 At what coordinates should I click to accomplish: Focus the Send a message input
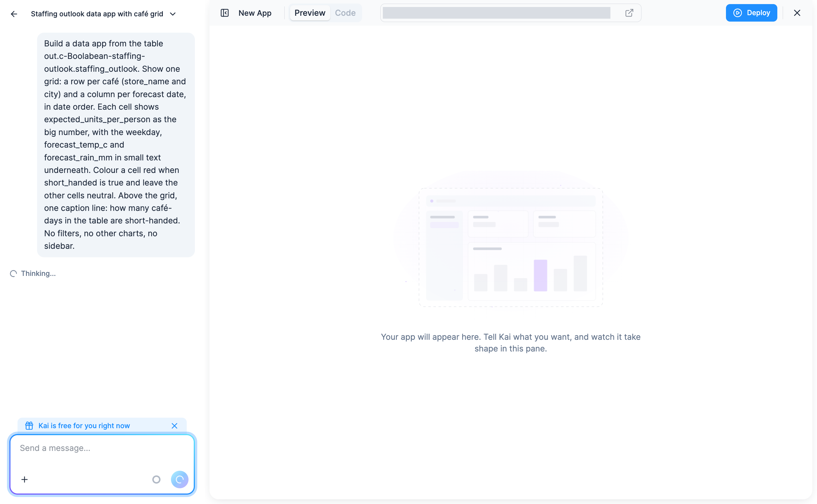(x=102, y=448)
